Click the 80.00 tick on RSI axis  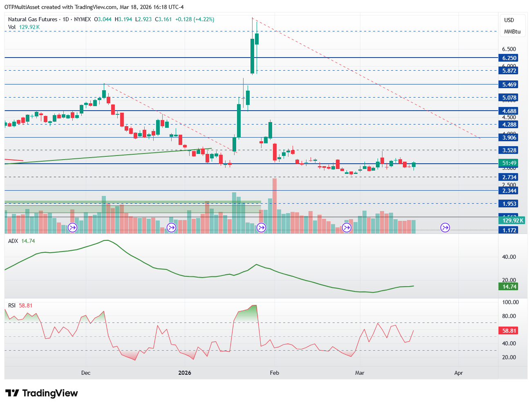(509, 316)
